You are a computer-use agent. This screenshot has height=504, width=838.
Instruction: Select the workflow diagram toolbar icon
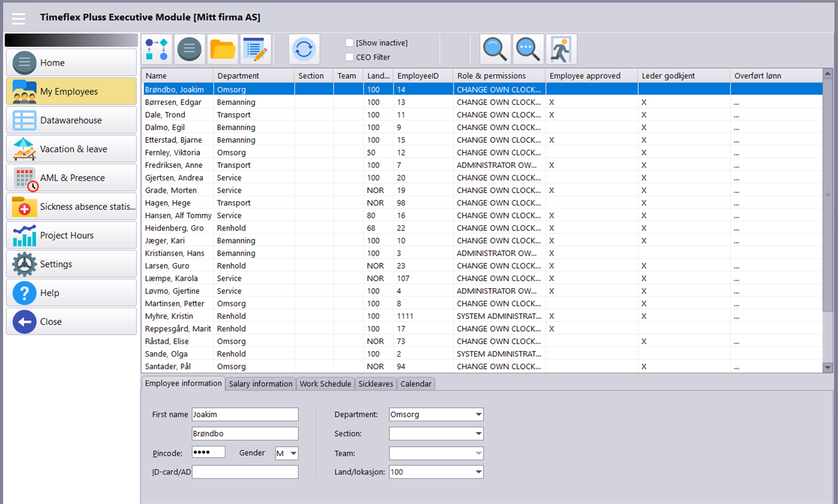click(157, 49)
